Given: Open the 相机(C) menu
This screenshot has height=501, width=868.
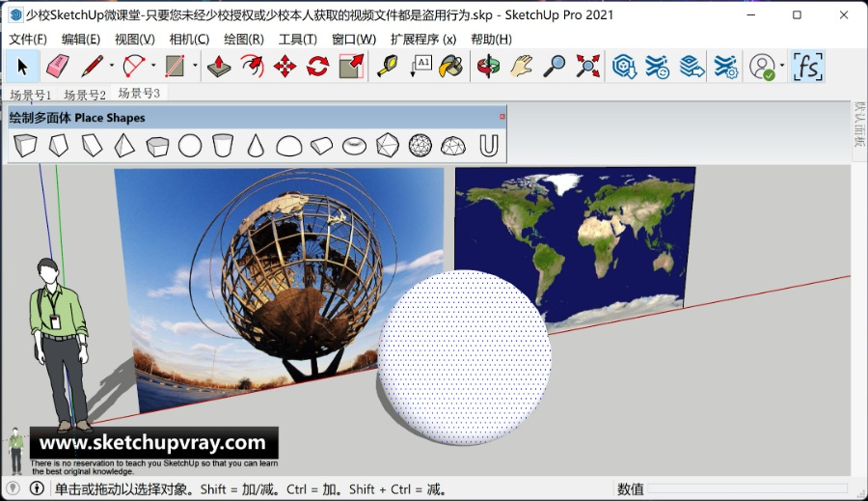Looking at the screenshot, I should [189, 40].
